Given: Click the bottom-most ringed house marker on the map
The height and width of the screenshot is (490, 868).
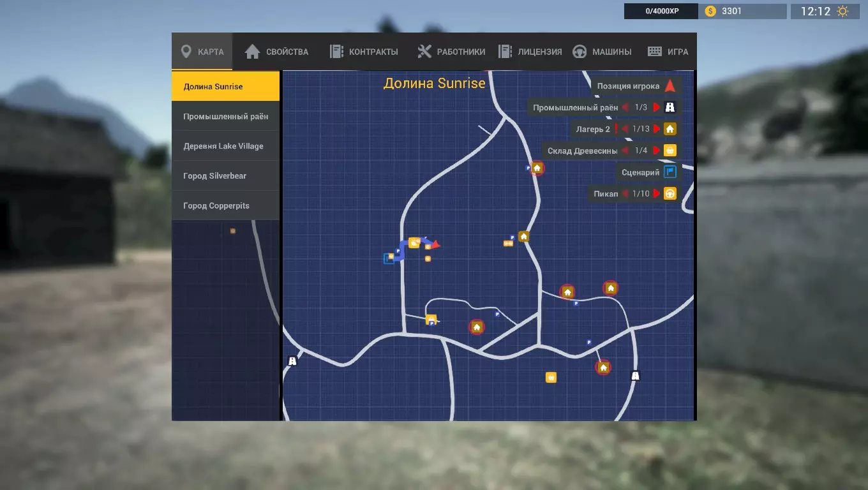Looking at the screenshot, I should coord(603,367).
